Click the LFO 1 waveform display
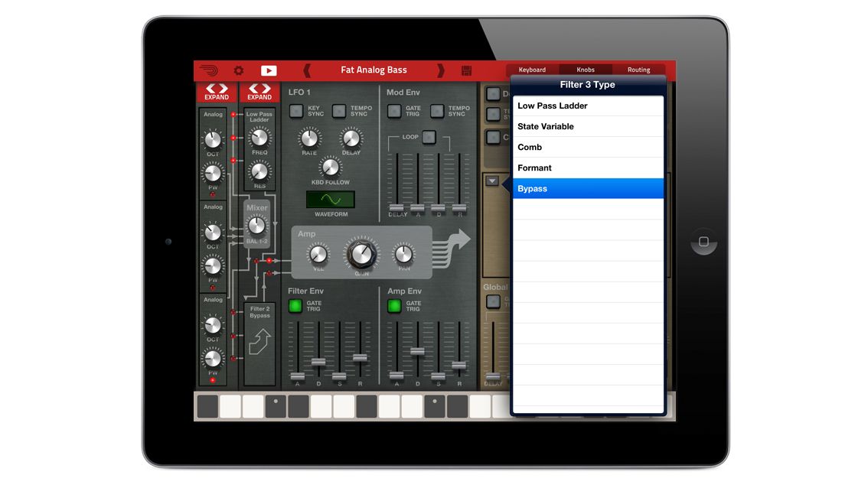The width and height of the screenshot is (868, 488). [x=330, y=198]
